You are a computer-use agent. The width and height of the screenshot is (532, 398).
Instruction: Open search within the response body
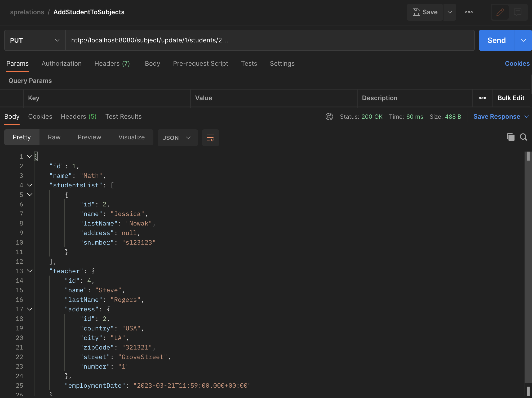(x=523, y=137)
